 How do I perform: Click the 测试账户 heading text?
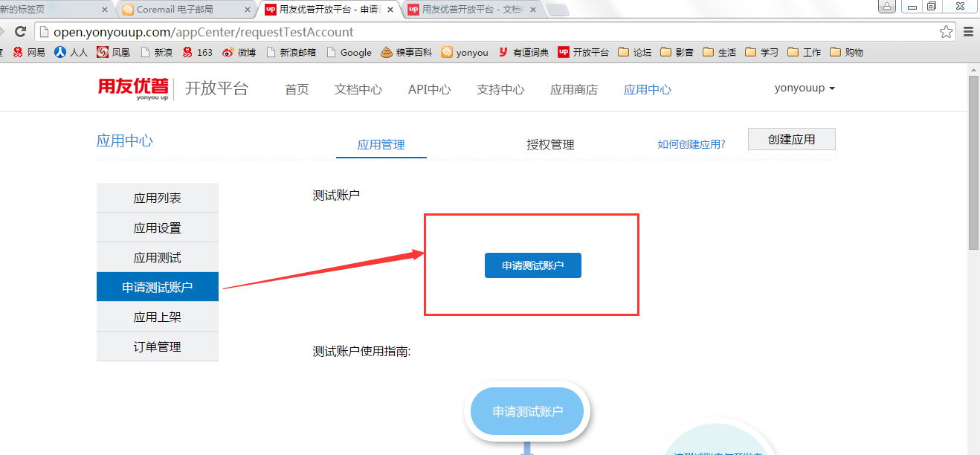point(337,196)
